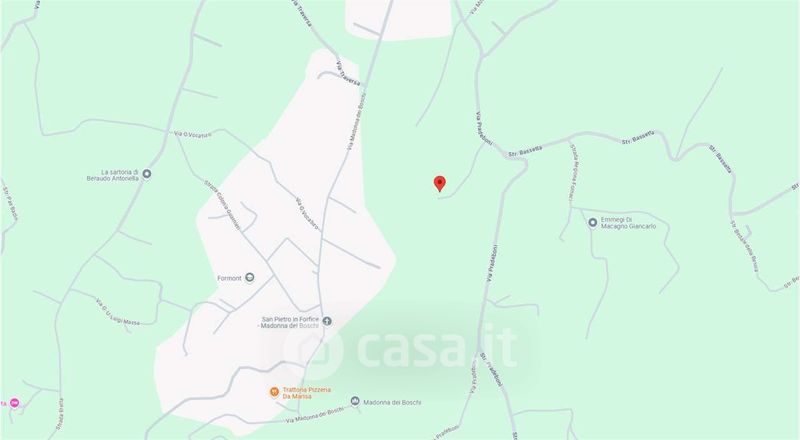
Task: Click the San Pietro in Forfice church icon
Action: coord(327,321)
